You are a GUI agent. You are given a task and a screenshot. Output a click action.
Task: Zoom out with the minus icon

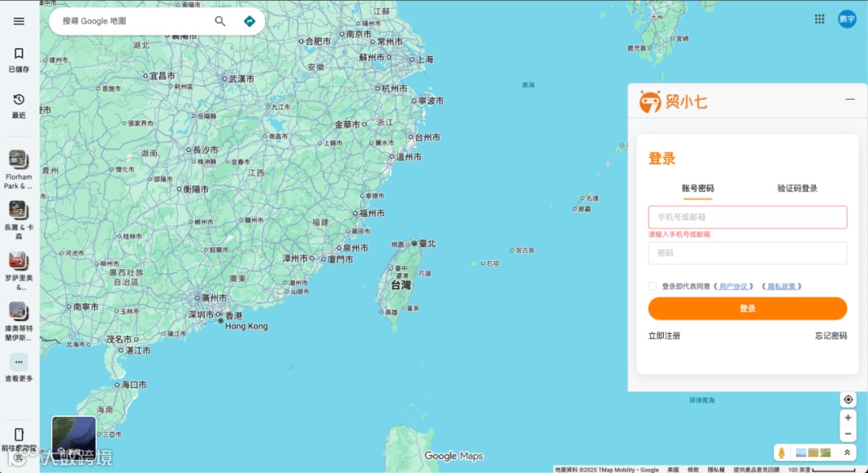848,434
